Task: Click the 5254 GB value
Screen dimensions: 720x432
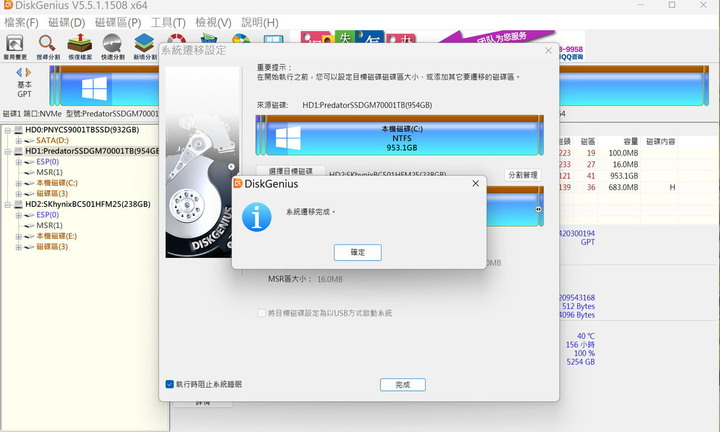Action: coord(580,362)
